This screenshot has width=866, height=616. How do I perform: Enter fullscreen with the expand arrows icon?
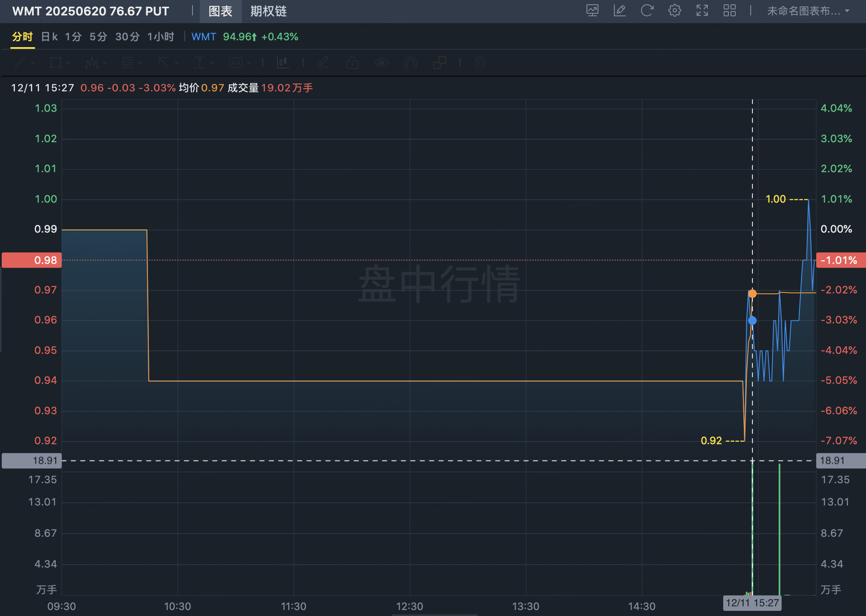(x=702, y=11)
